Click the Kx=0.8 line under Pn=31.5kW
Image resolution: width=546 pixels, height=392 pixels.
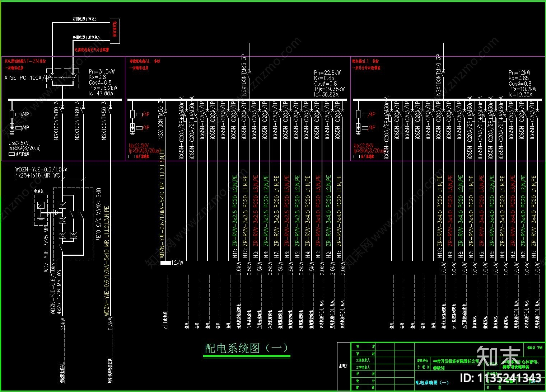(x=97, y=77)
